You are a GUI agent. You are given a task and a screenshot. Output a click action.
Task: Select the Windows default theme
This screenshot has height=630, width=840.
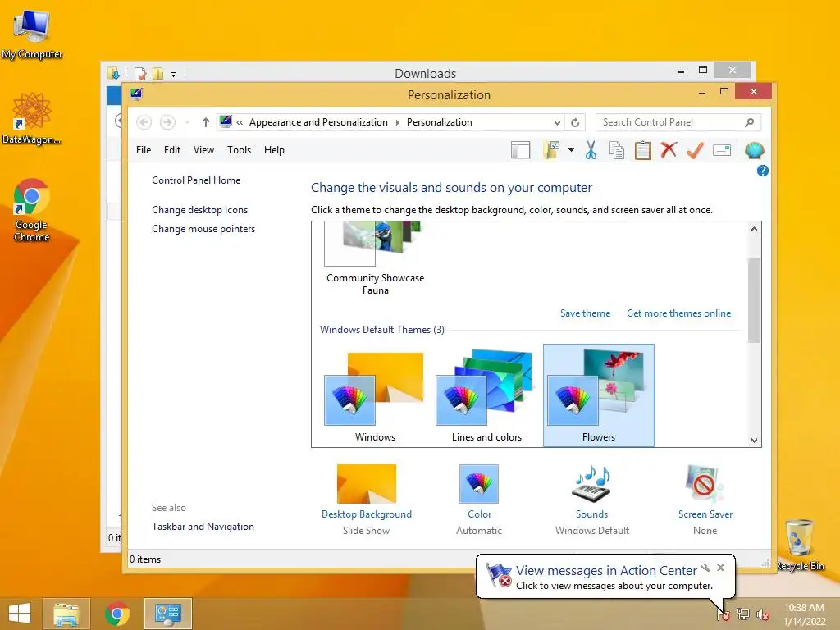[374, 396]
